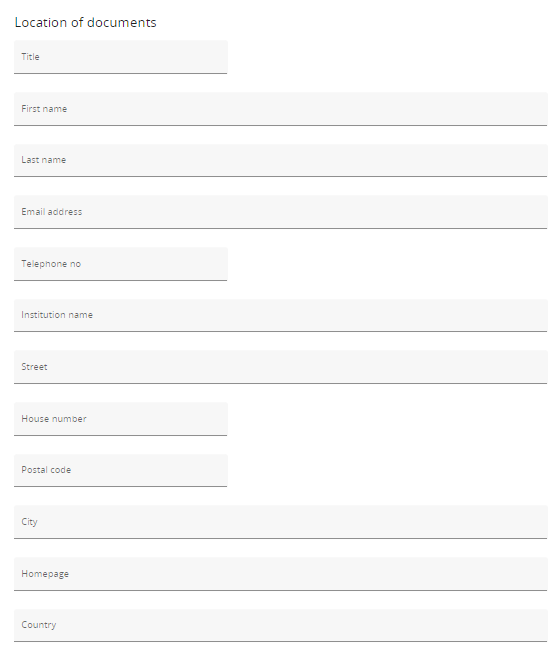Click the Homepage field
Viewport: 557px width, 658px height.
281,574
